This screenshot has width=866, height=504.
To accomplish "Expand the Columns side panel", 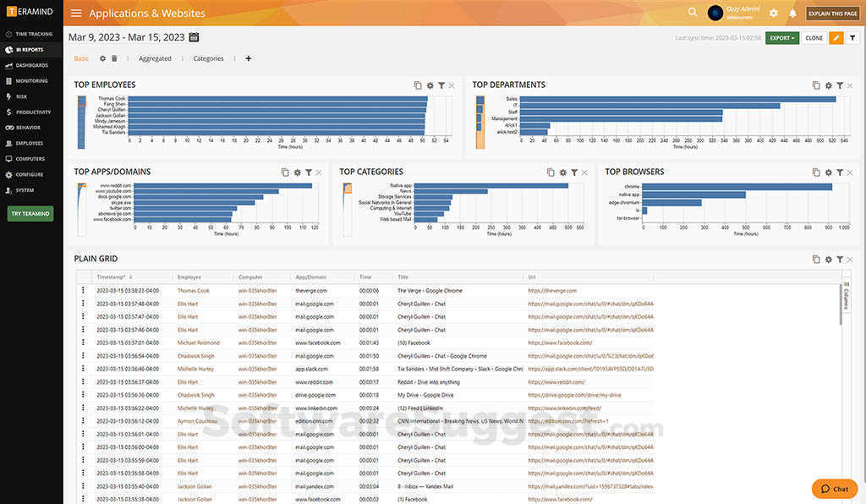I will [x=846, y=296].
